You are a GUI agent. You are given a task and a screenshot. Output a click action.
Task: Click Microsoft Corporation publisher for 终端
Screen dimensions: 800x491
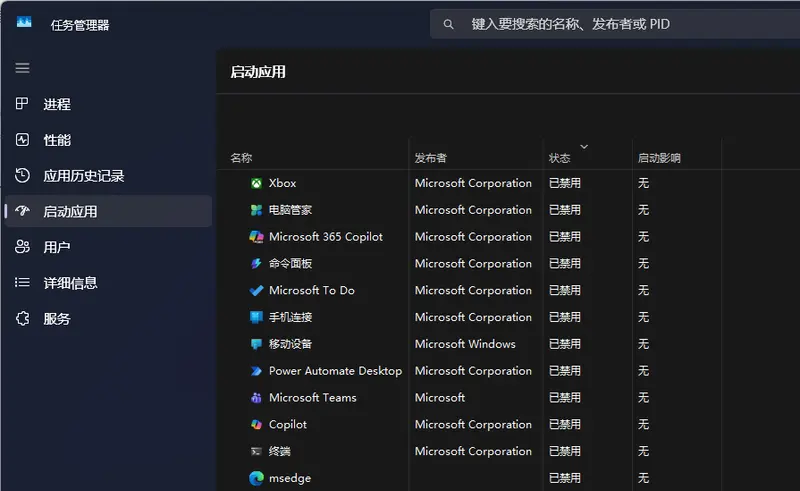[x=473, y=451]
